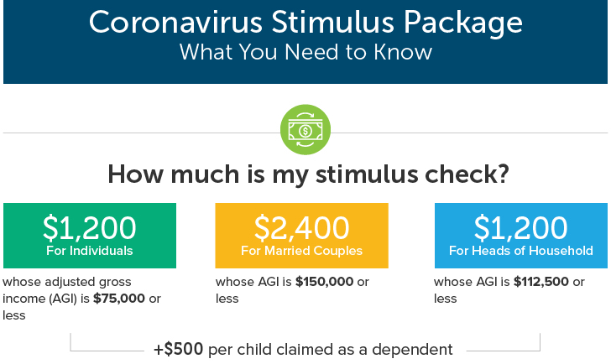The height and width of the screenshot is (364, 611).
Task: Click the For Married Couples label
Action: [301, 251]
